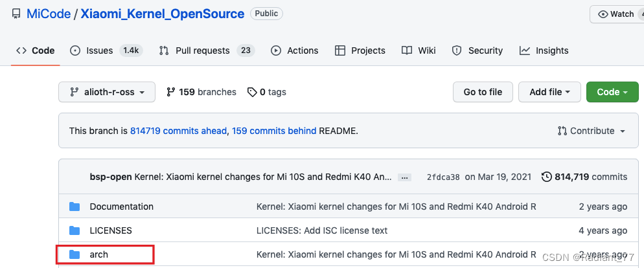644x268 pixels.
Task: Click the Pull requests count badge 23
Action: (x=246, y=50)
